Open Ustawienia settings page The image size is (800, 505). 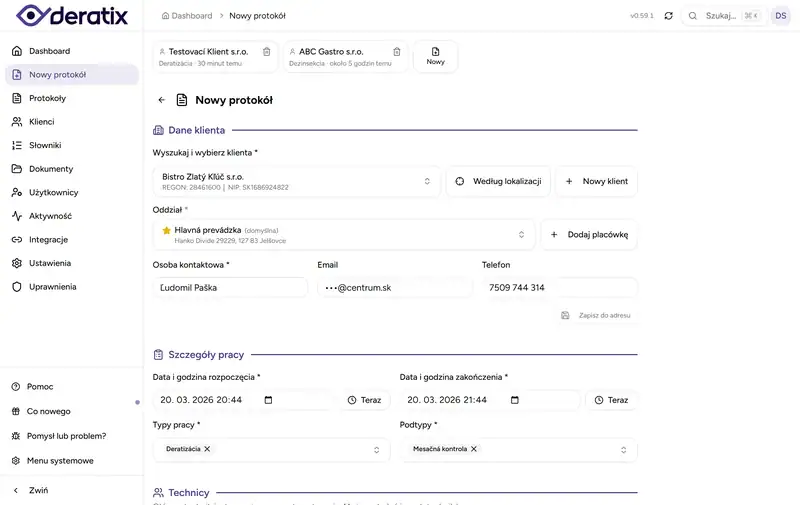pos(50,263)
